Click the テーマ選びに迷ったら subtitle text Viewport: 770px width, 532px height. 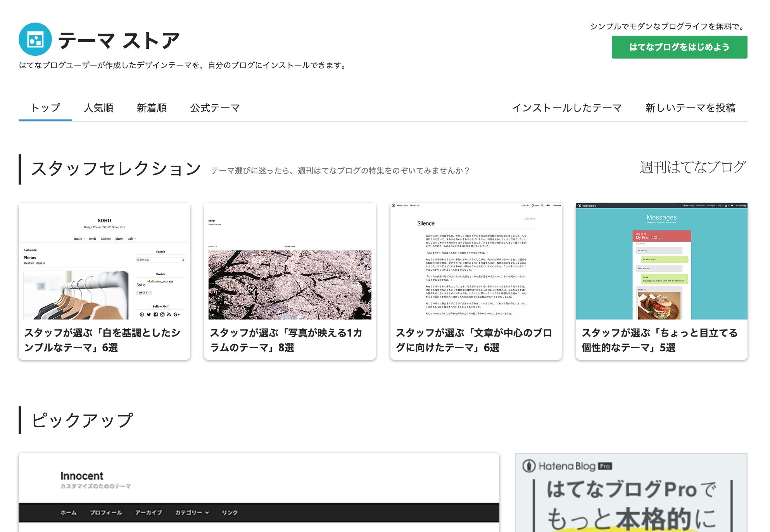(x=340, y=171)
